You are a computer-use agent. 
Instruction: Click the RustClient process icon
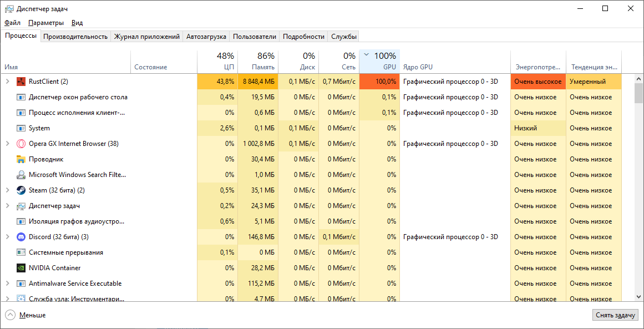21,82
